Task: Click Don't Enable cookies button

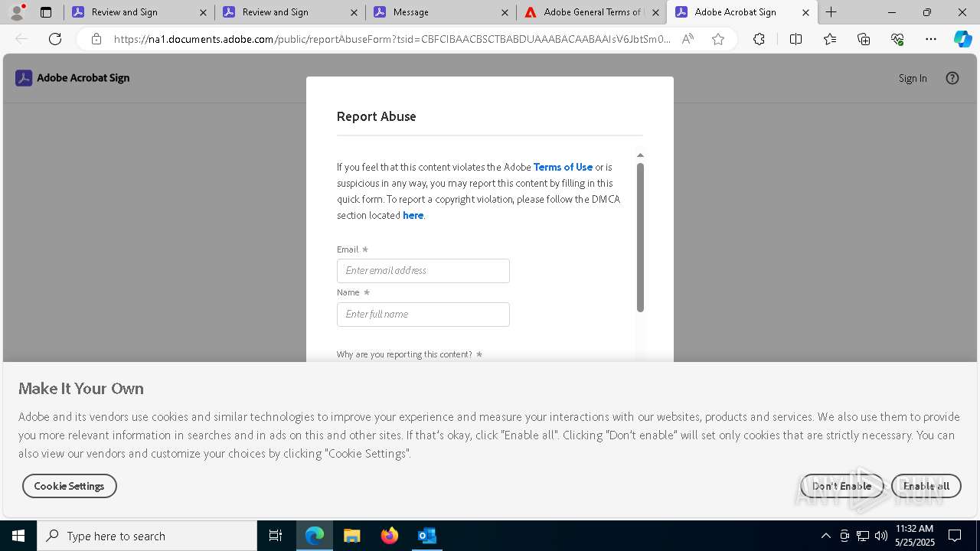Action: point(841,486)
